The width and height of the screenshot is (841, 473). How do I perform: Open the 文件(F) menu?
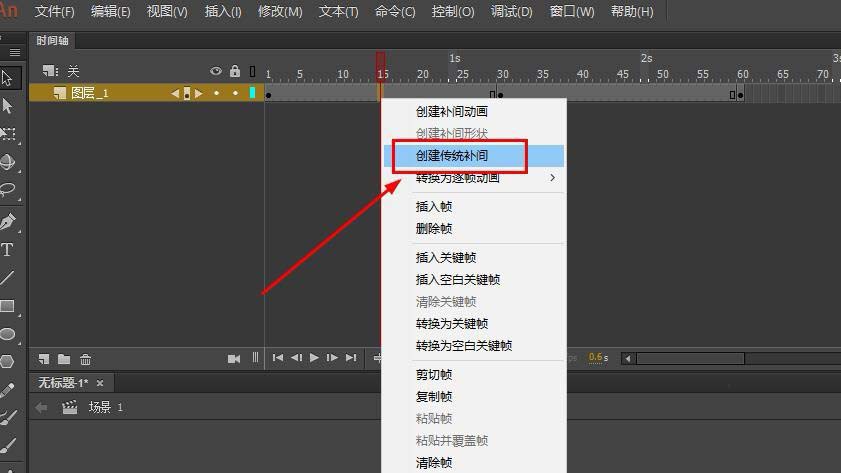[x=54, y=11]
